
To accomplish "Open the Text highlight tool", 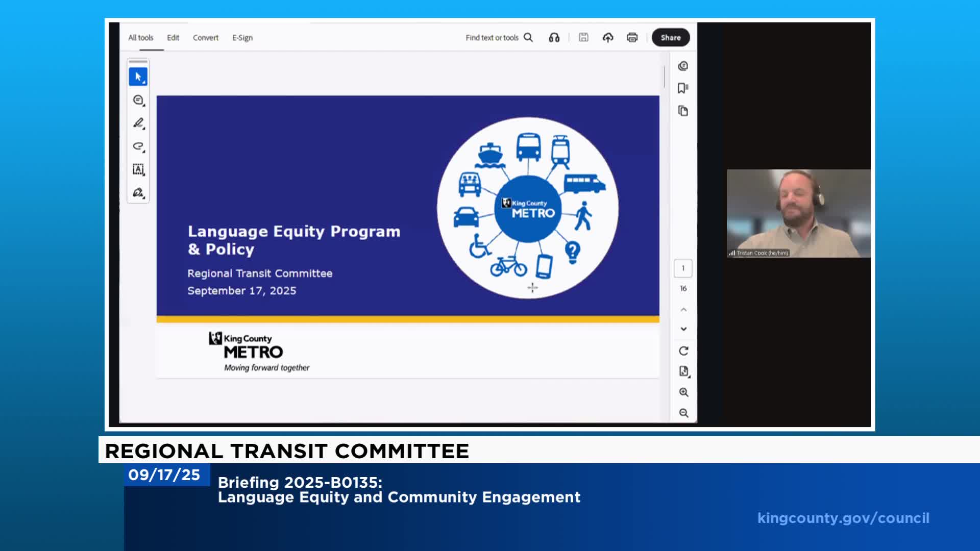I will click(137, 146).
